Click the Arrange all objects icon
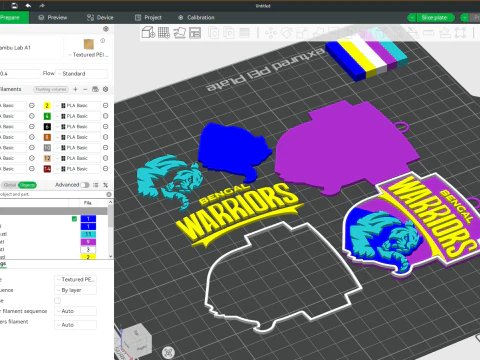Viewport: 480px width, 360px height. [195, 33]
